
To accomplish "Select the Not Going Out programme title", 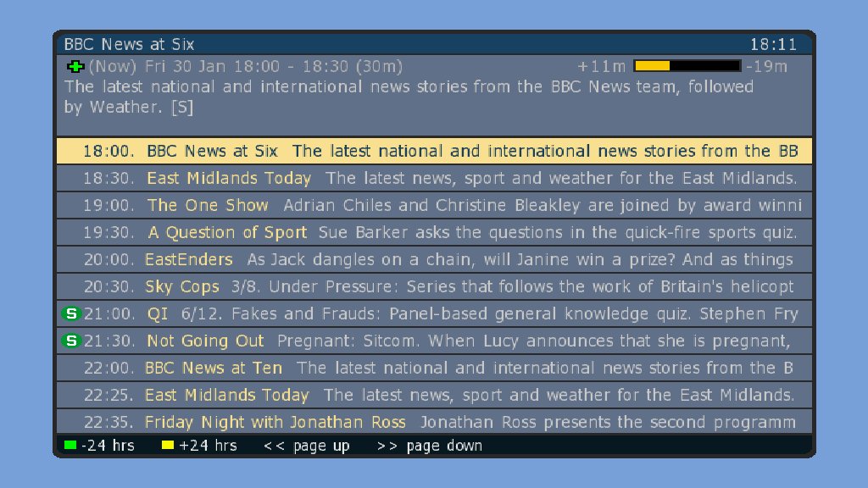I will [205, 341].
